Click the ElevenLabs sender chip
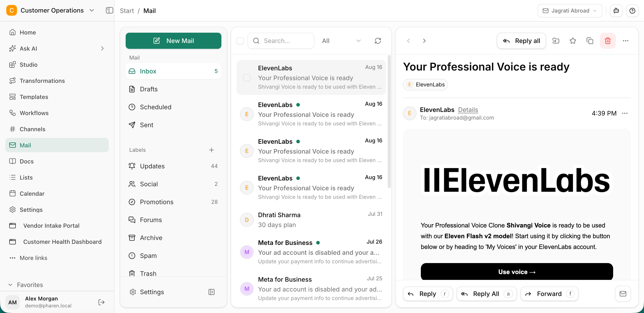Image resolution: width=644 pixels, height=313 pixels. coord(425,84)
